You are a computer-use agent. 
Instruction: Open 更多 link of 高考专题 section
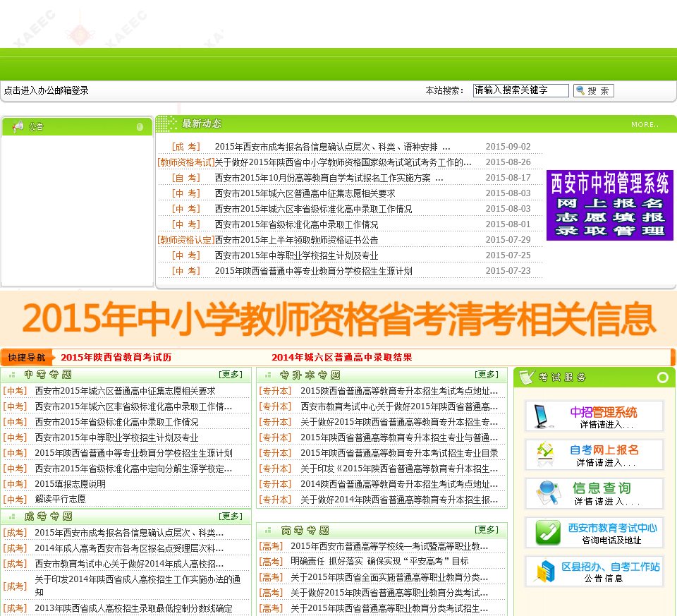point(487,530)
